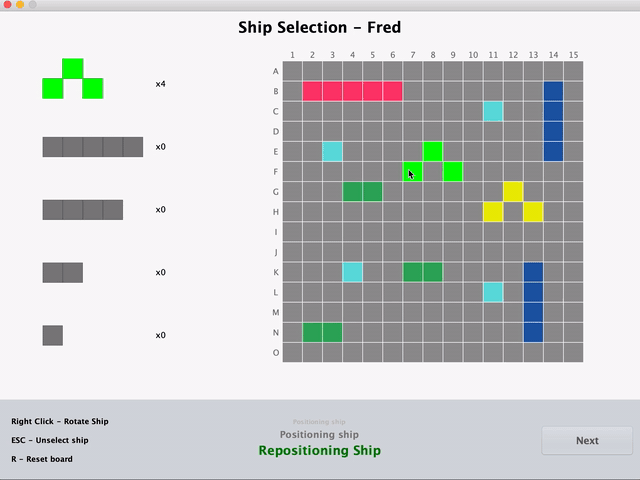Screen dimensions: 640x480
Task: Click the cyan single-cell ship at K4
Action: (352, 272)
